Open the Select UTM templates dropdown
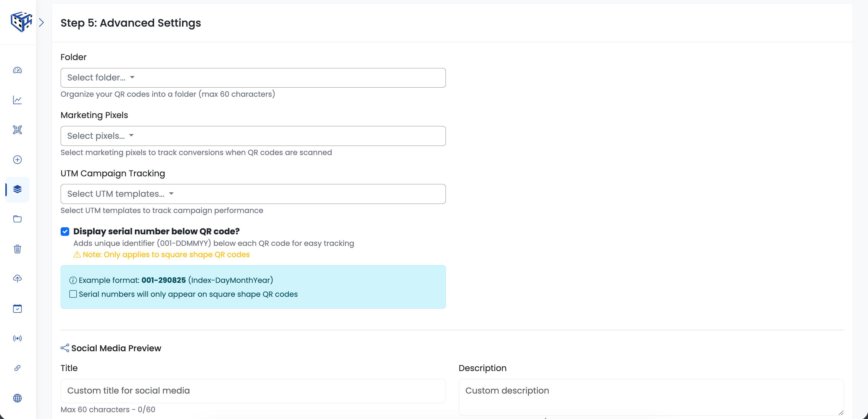 point(253,194)
